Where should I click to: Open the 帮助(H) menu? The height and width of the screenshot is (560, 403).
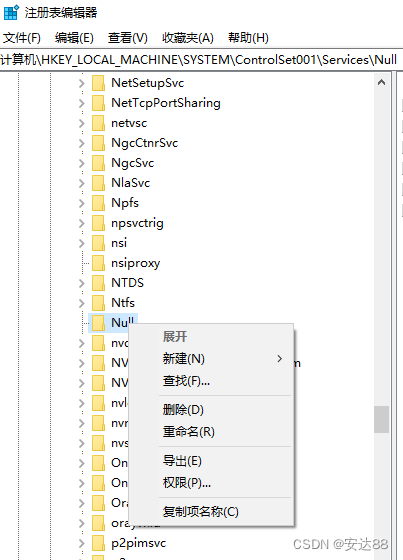[248, 38]
